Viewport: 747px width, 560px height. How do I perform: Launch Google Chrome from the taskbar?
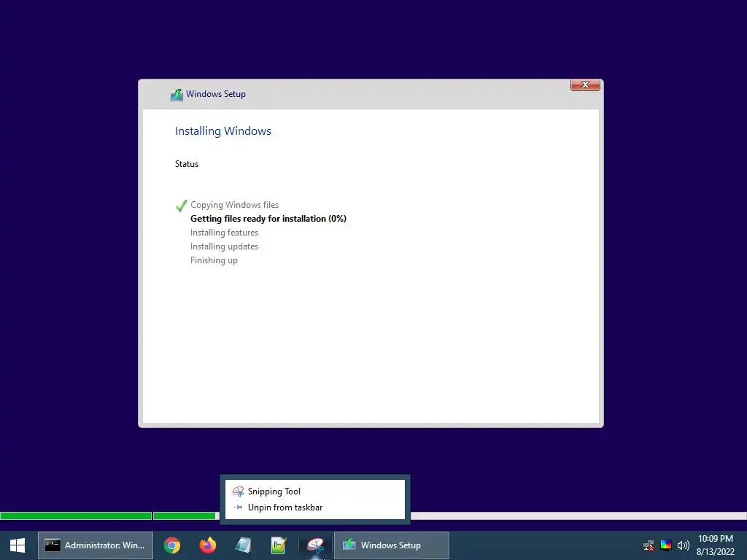coord(172,545)
